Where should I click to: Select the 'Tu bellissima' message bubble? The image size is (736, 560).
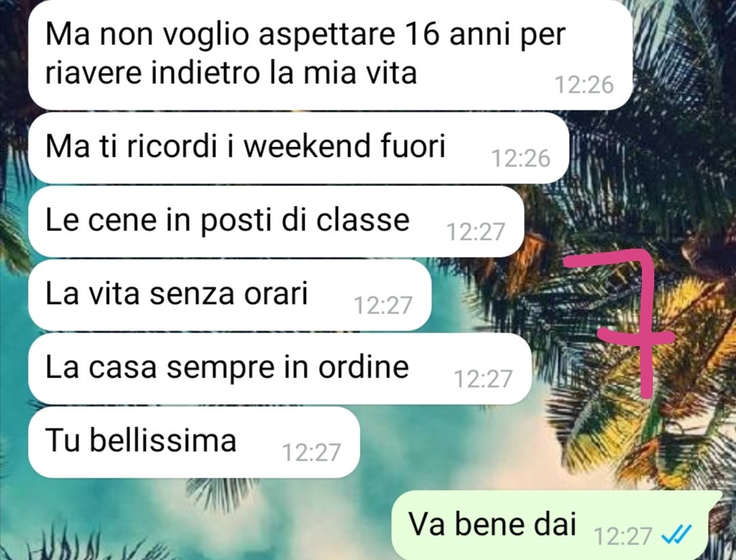(x=194, y=442)
